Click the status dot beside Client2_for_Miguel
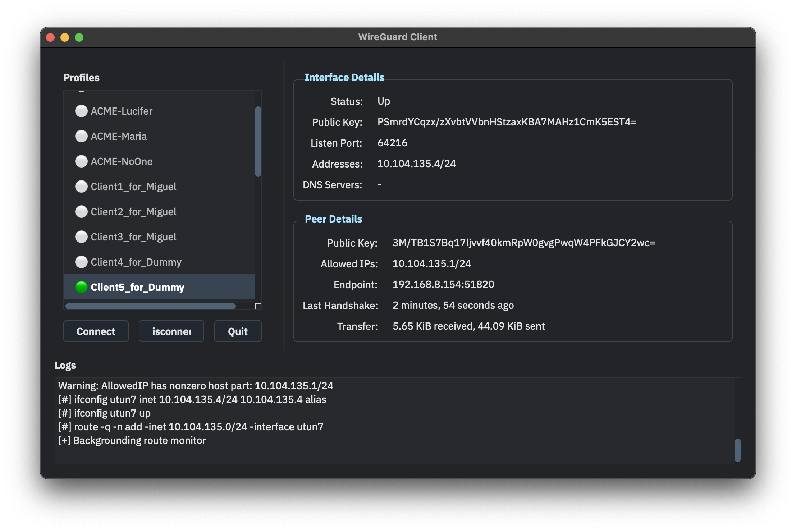The height and width of the screenshot is (532, 796). (x=81, y=212)
